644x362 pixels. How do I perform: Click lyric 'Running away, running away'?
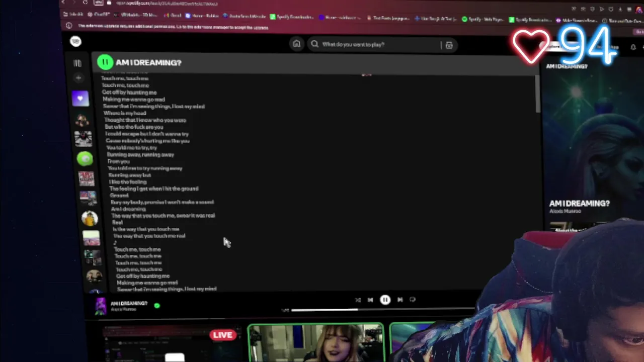(140, 154)
